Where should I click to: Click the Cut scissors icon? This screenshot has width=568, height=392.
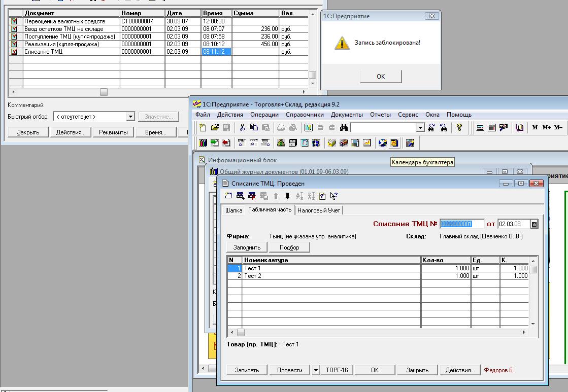[242, 127]
